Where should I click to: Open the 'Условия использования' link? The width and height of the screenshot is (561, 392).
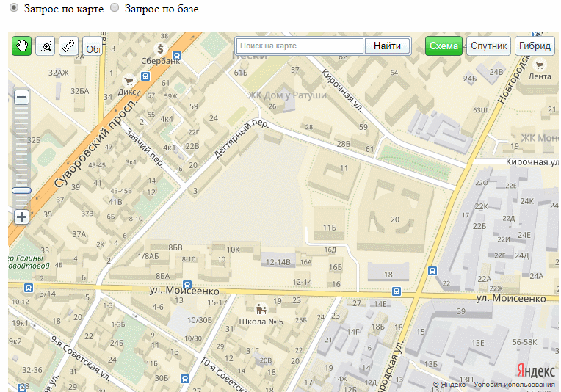514,385
